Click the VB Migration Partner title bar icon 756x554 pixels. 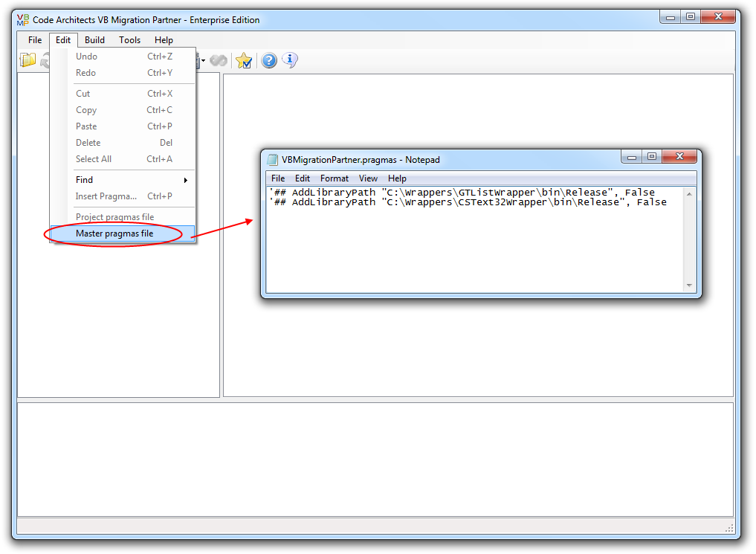[x=22, y=20]
